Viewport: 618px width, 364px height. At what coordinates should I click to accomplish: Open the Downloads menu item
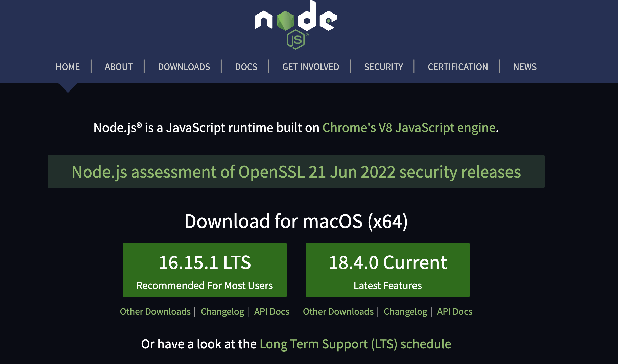click(x=184, y=67)
